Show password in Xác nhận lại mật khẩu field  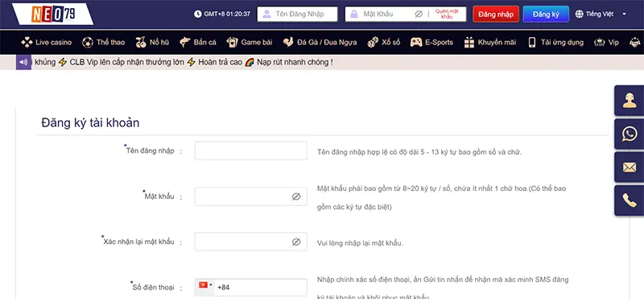click(x=296, y=242)
